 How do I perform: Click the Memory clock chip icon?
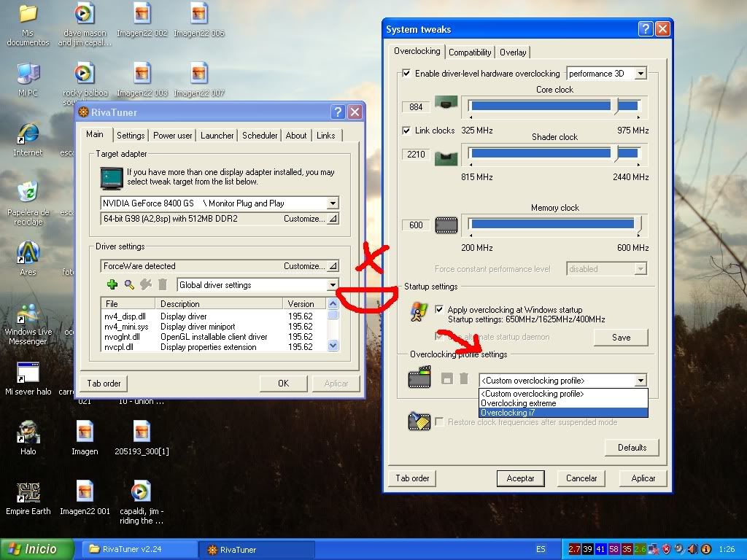446,225
